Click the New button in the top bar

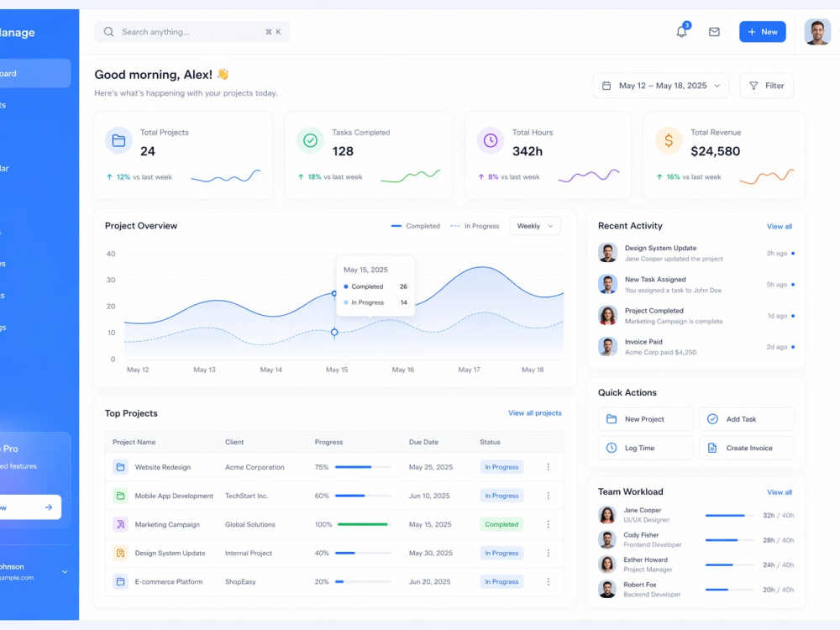point(763,32)
